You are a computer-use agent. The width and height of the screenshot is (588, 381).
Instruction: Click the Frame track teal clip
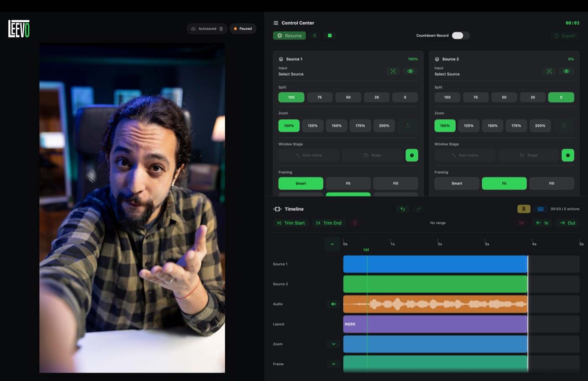click(x=435, y=364)
